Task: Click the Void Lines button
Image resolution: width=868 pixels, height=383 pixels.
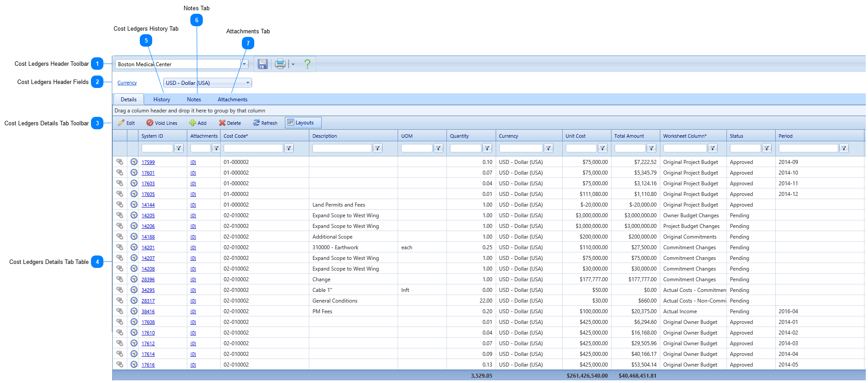Action: 162,123
